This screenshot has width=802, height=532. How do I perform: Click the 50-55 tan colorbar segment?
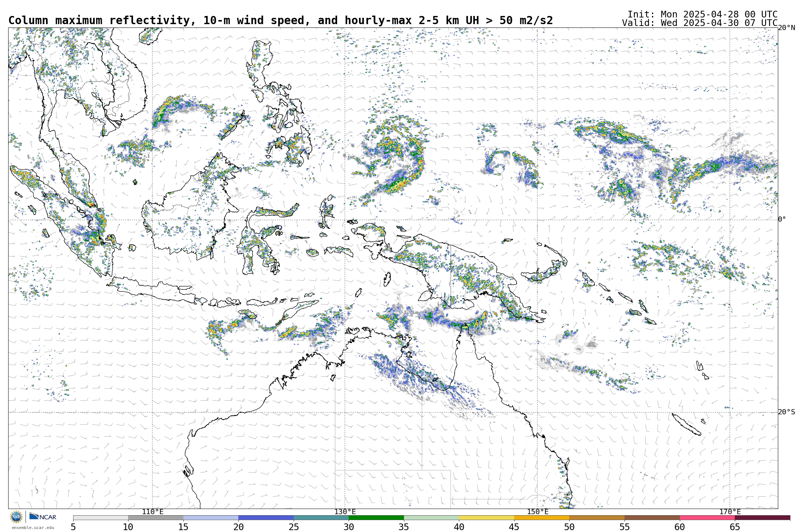[597, 518]
